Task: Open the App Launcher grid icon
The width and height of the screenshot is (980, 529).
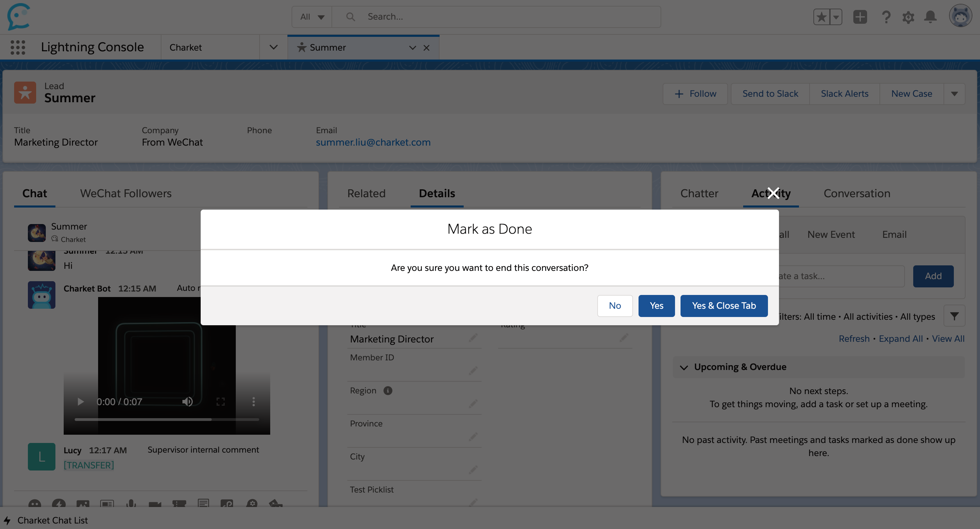Action: (18, 47)
